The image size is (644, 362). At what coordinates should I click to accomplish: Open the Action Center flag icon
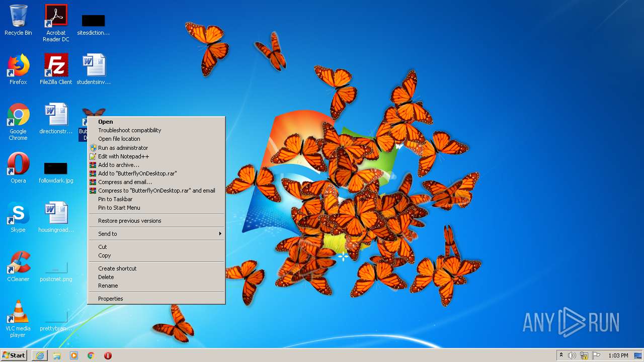tap(596, 355)
